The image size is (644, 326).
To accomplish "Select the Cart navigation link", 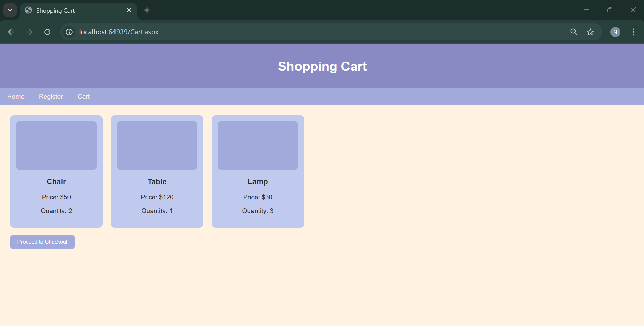I will click(83, 96).
